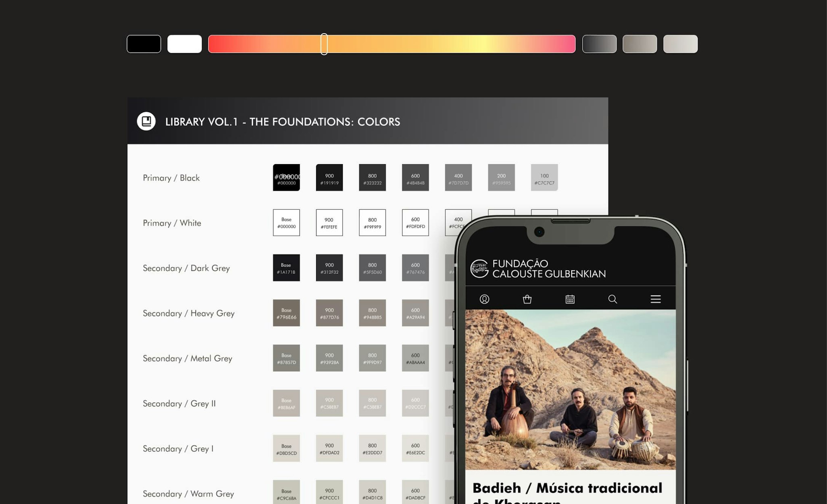Select Grey II 600 #D2CCC7 swatch
The image size is (827, 504).
click(415, 403)
